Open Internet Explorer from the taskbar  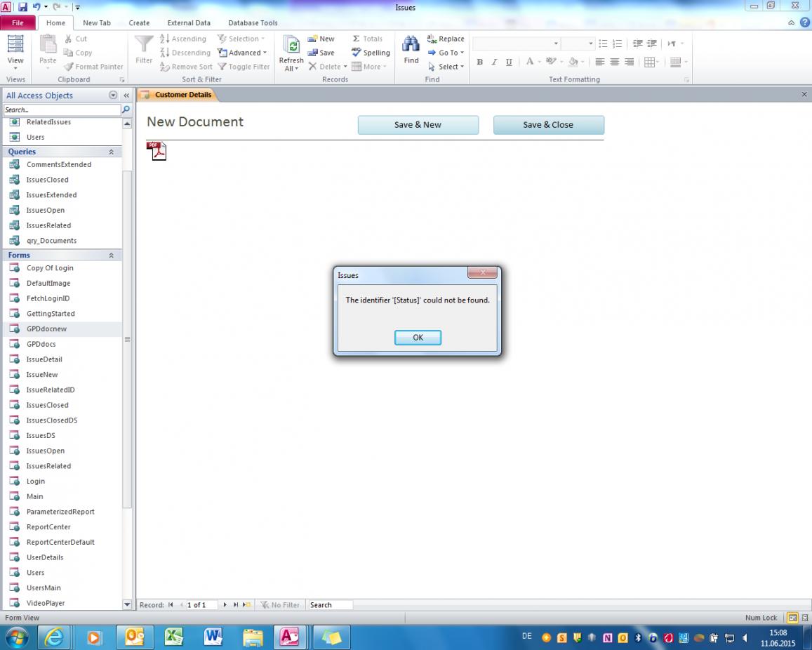53,637
